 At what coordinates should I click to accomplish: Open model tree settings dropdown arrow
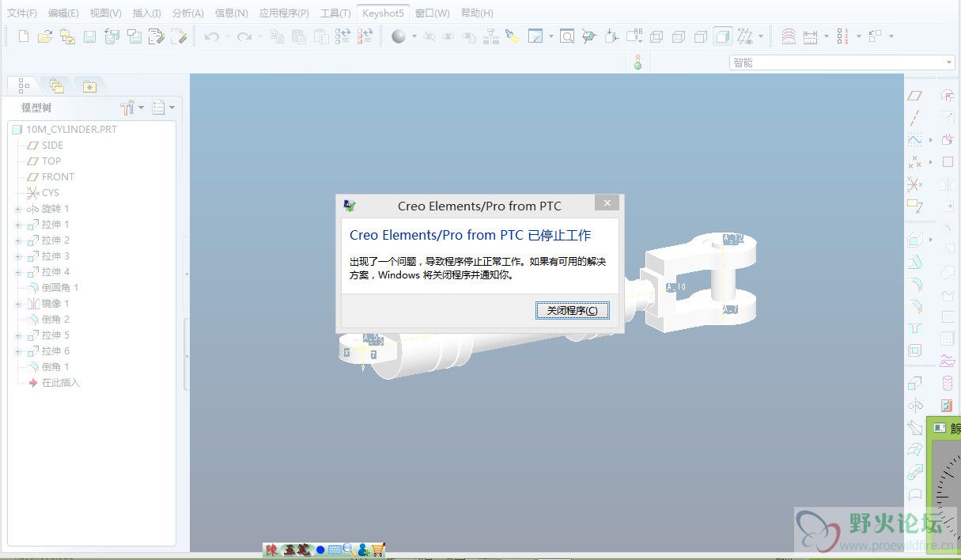[142, 108]
